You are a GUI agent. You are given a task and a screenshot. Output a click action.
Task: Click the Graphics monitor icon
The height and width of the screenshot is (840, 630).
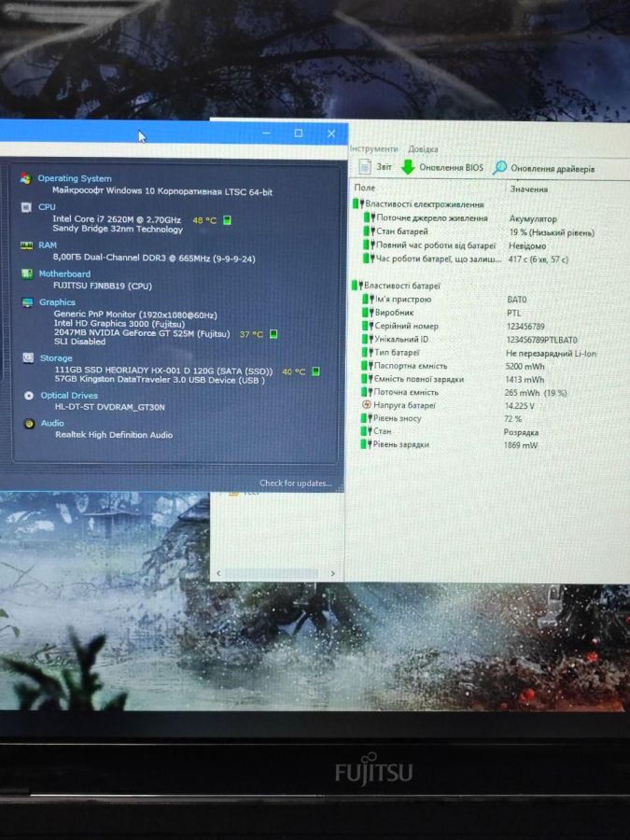[x=27, y=302]
